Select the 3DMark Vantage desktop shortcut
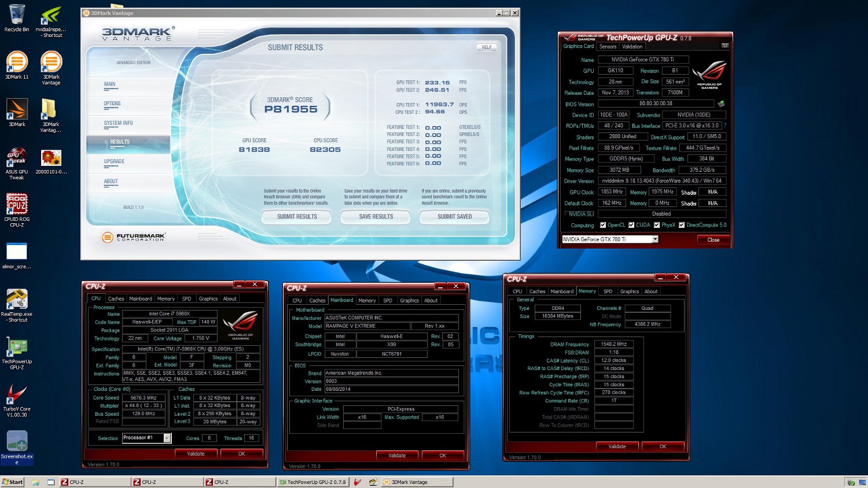The width and height of the screenshot is (868, 488). pyautogui.click(x=51, y=68)
